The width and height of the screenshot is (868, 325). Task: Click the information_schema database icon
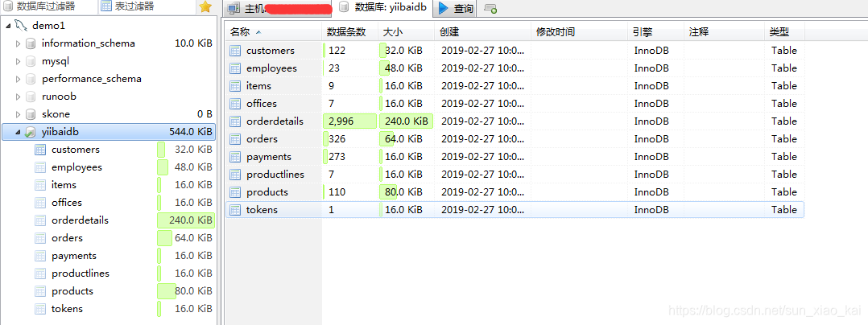[31, 43]
